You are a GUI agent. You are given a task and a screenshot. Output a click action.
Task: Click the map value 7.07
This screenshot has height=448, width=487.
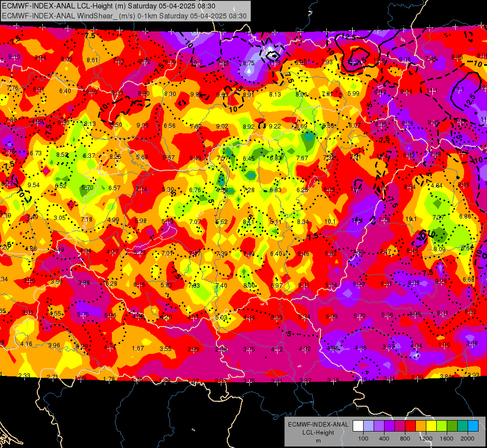(x=195, y=222)
